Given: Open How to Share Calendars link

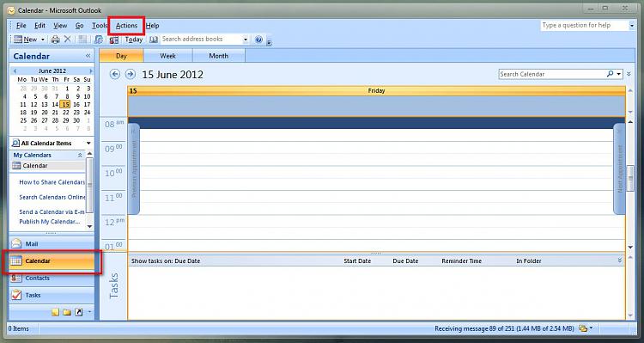Looking at the screenshot, I should point(52,182).
